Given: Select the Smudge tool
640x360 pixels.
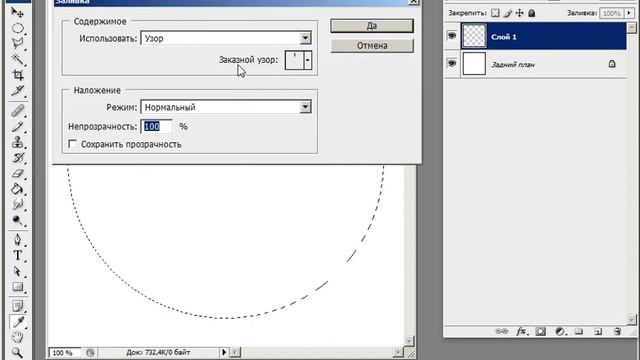Looking at the screenshot, I should (17, 204).
